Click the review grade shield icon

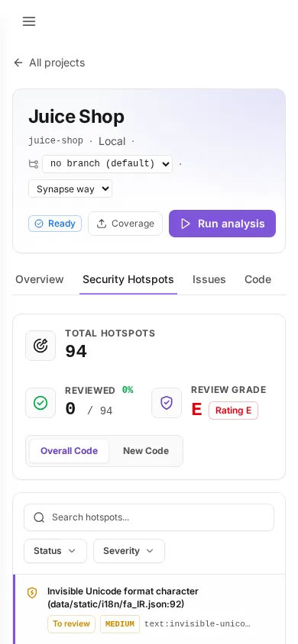(167, 403)
